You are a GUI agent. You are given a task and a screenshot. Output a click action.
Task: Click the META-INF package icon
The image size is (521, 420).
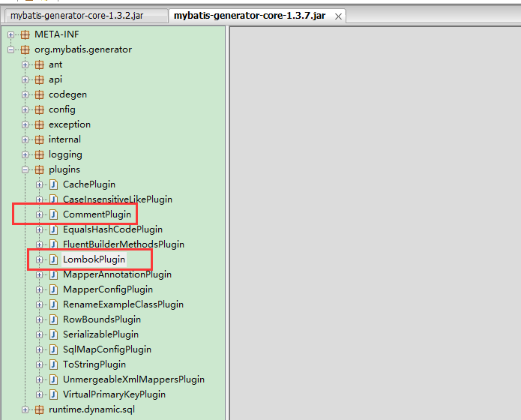pos(25,34)
